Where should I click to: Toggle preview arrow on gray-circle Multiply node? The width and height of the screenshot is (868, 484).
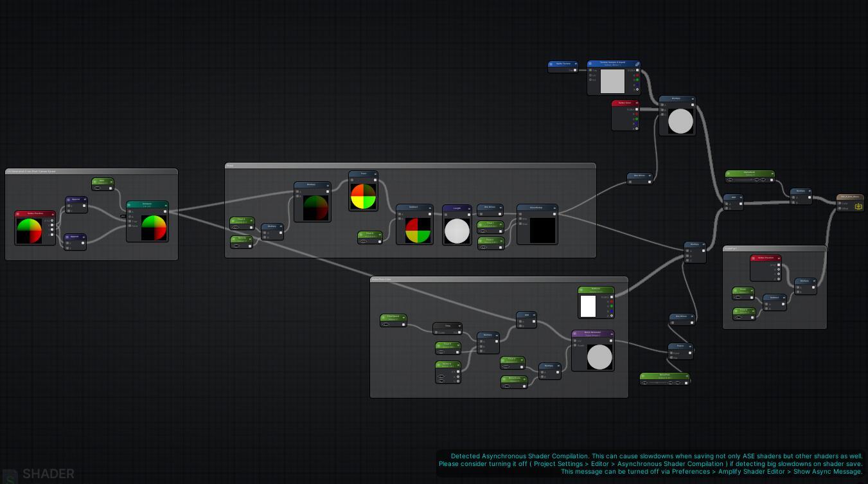click(x=692, y=99)
